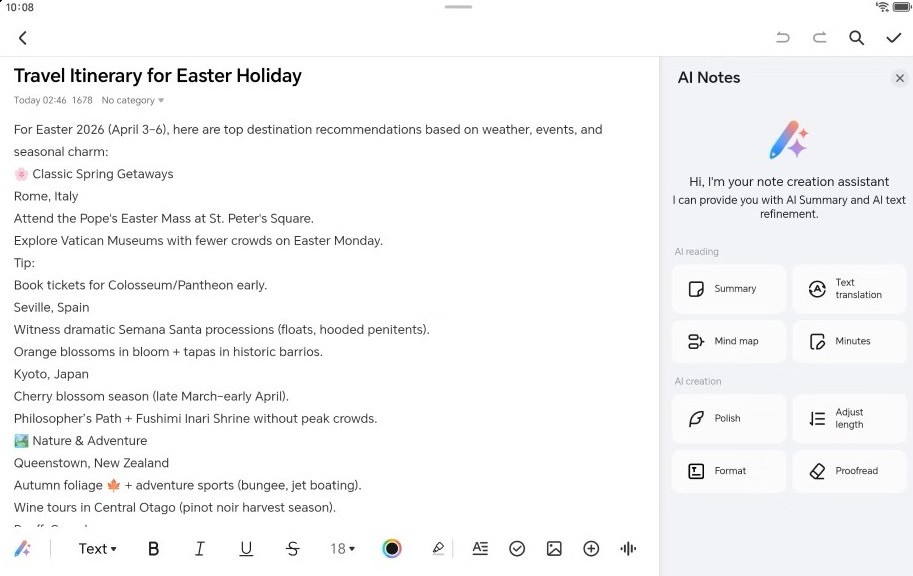The width and height of the screenshot is (913, 576).
Task: Toggle italic text style
Action: 200,548
